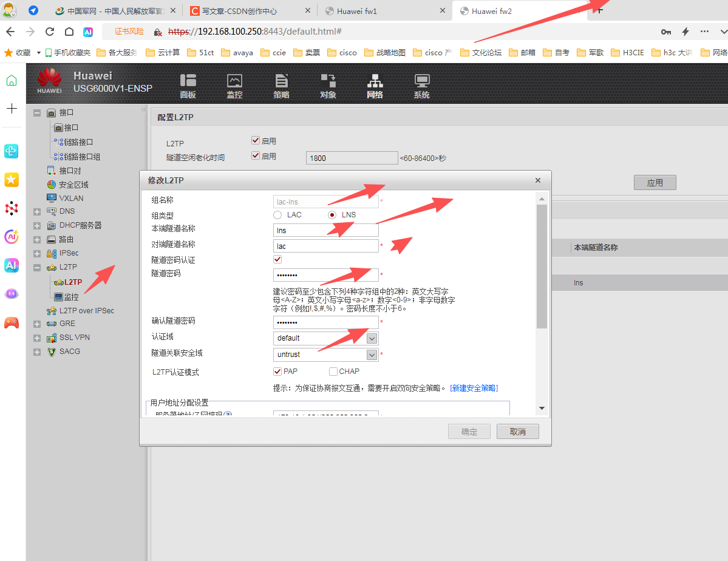Click the certificate risk lock icon
The height and width of the screenshot is (561, 728).
(x=158, y=32)
